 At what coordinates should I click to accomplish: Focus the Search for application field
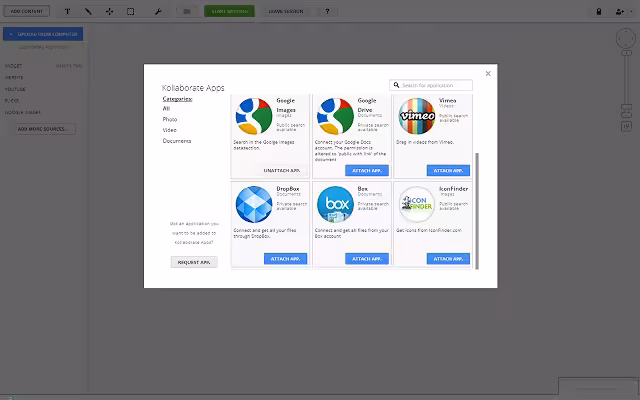pos(431,85)
